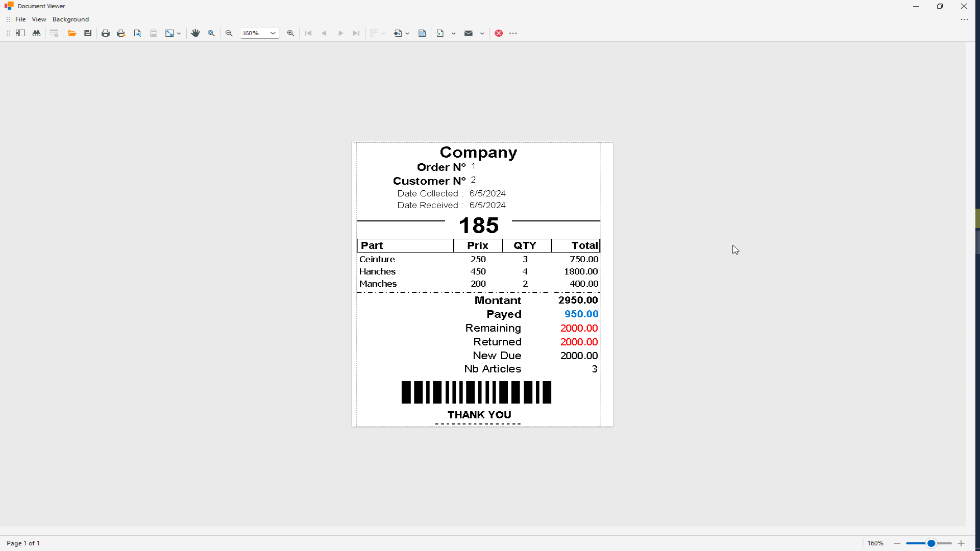Open a document with folder icon
Screen dimensions: 980x551
click(72, 33)
